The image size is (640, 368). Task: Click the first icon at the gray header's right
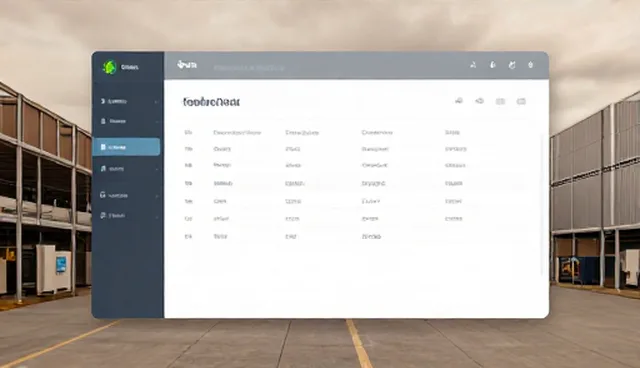(x=473, y=64)
